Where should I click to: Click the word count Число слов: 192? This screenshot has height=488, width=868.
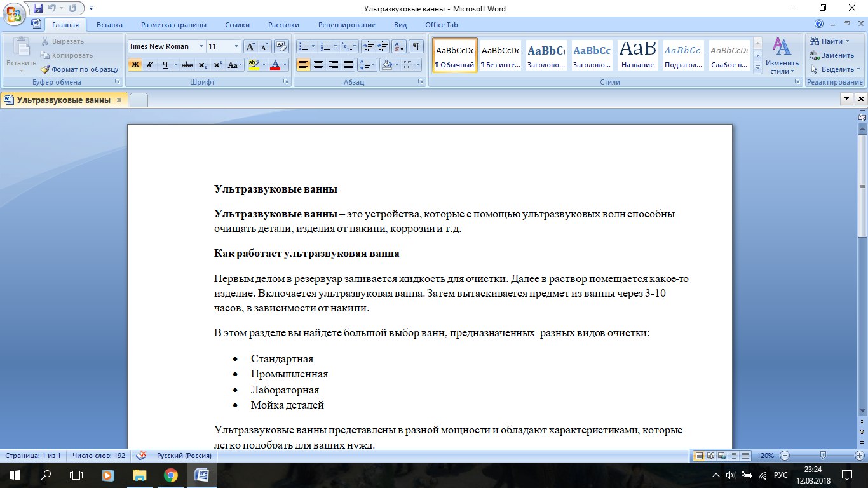[x=98, y=456]
